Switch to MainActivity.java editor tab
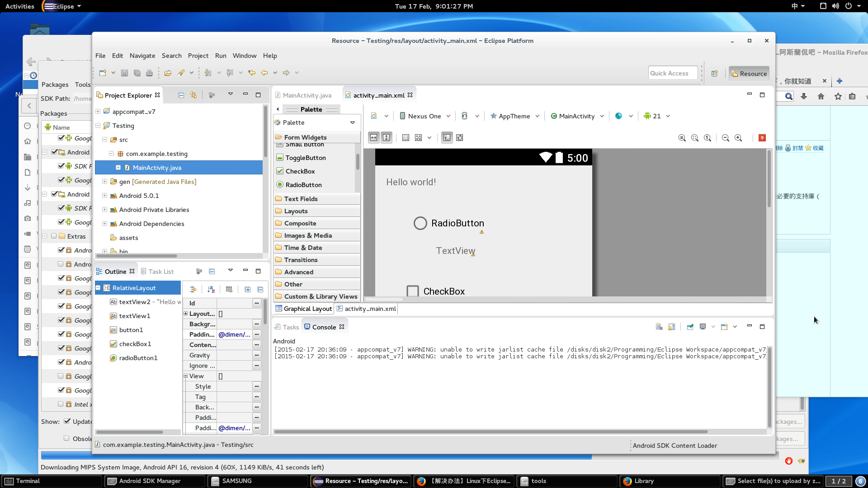The image size is (868, 488). click(x=303, y=95)
